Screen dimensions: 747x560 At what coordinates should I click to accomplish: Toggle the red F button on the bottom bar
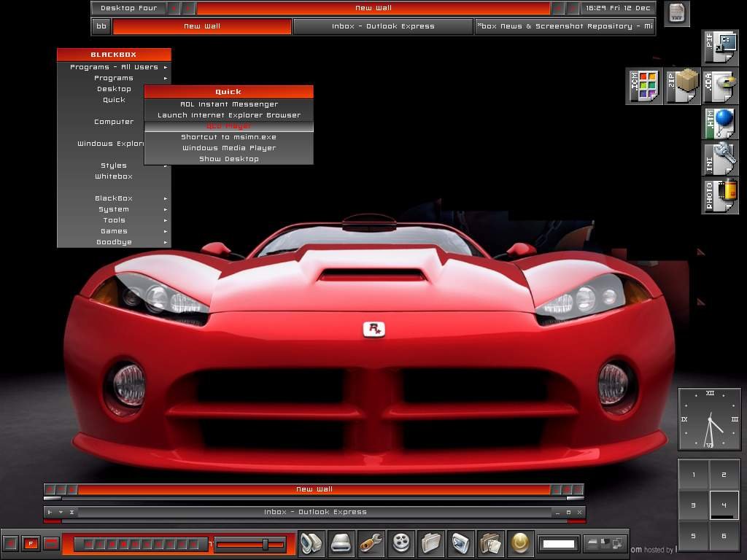(x=31, y=543)
